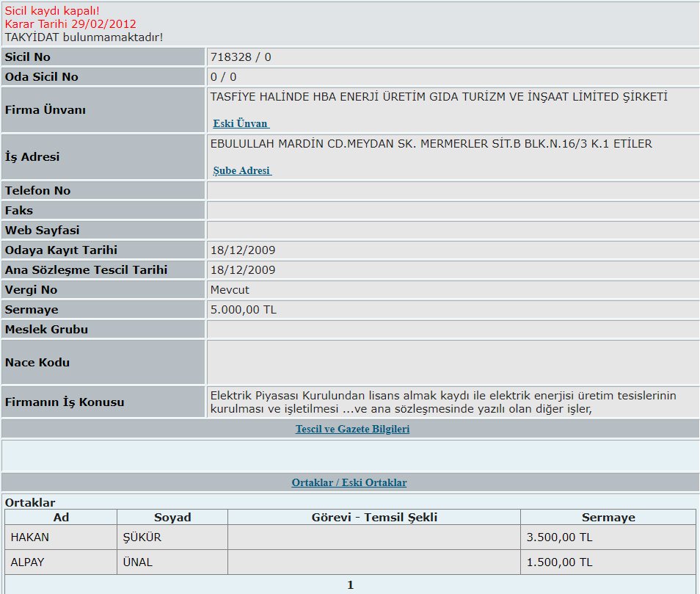Click the red Karar Tarihi 29/02/2012 notice

click(70, 23)
